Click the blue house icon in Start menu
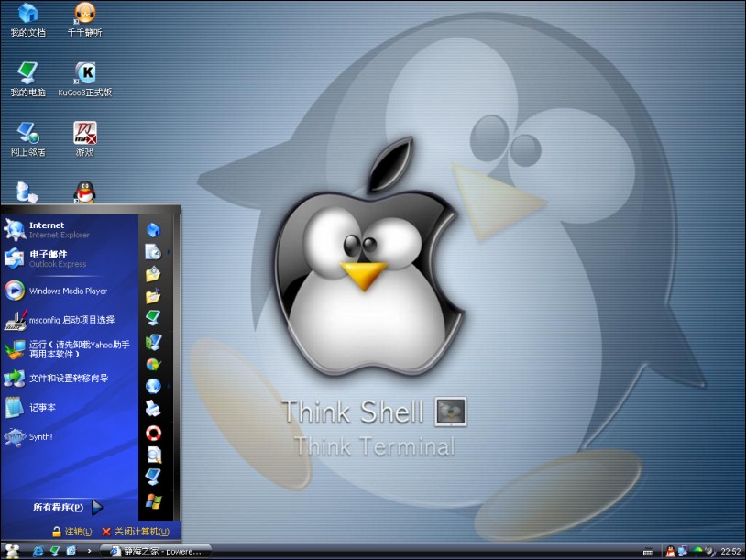This screenshot has width=746, height=560. (153, 230)
